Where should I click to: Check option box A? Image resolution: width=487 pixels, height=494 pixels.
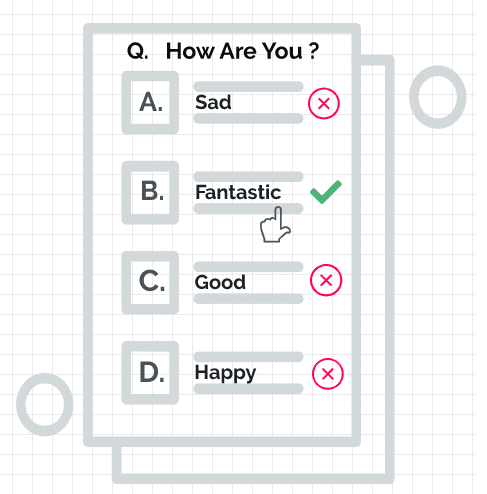point(150,103)
